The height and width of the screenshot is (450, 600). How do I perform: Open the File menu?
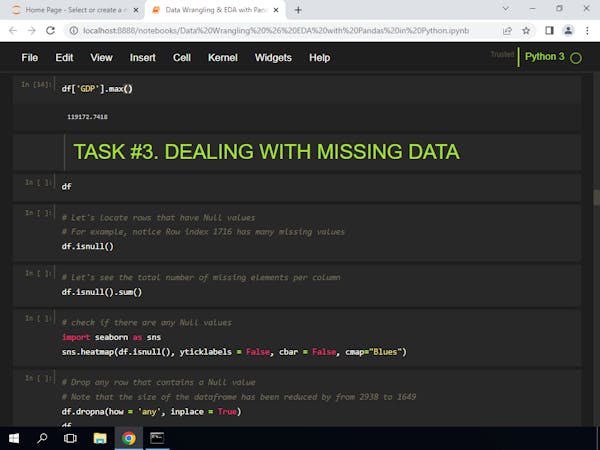pos(29,57)
